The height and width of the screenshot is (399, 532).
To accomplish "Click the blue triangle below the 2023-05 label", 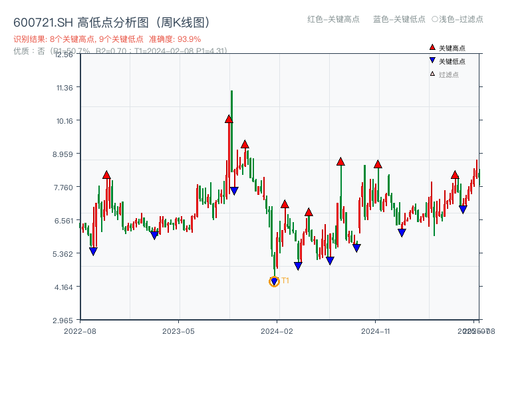I will [154, 235].
